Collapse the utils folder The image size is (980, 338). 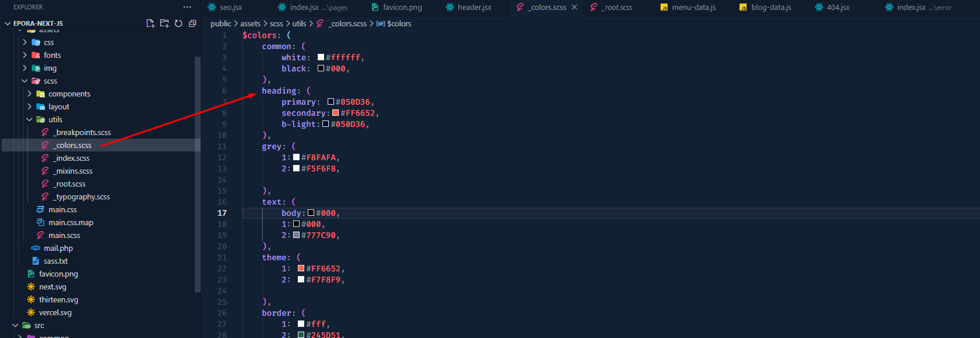30,119
